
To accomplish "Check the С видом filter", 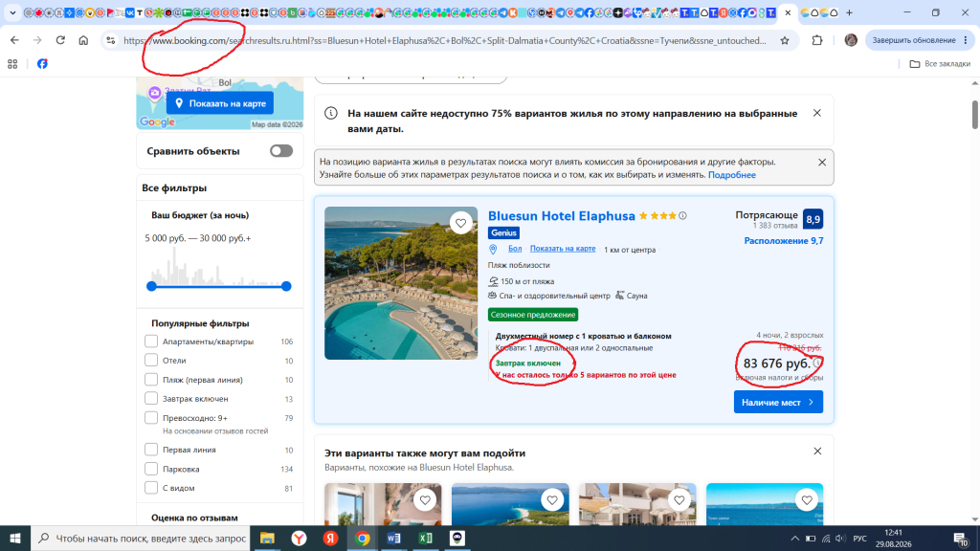I will tap(151, 487).
